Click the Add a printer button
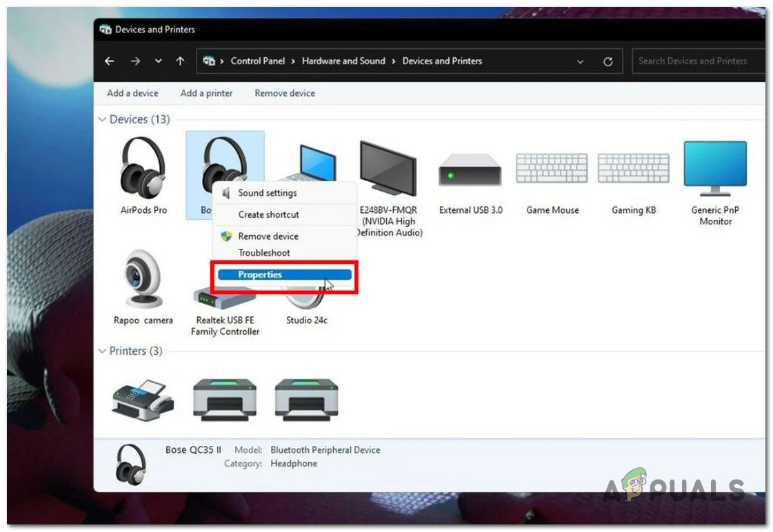Image resolution: width=773 pixels, height=532 pixels. 205,93
